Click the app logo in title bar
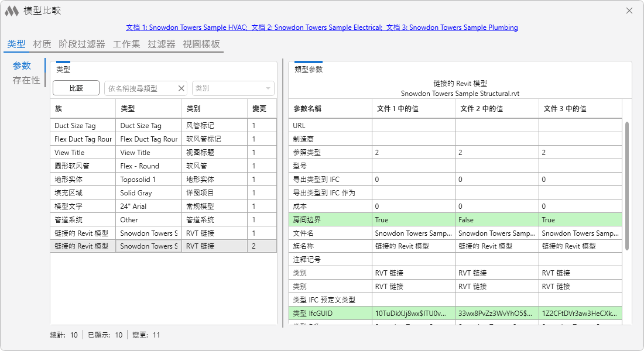The width and height of the screenshot is (644, 351). [12, 11]
